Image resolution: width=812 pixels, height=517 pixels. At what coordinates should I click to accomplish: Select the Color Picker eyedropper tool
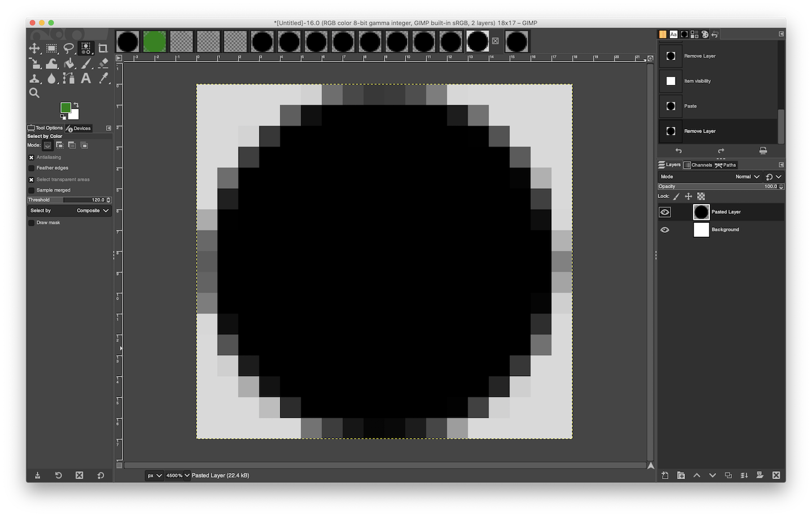103,78
